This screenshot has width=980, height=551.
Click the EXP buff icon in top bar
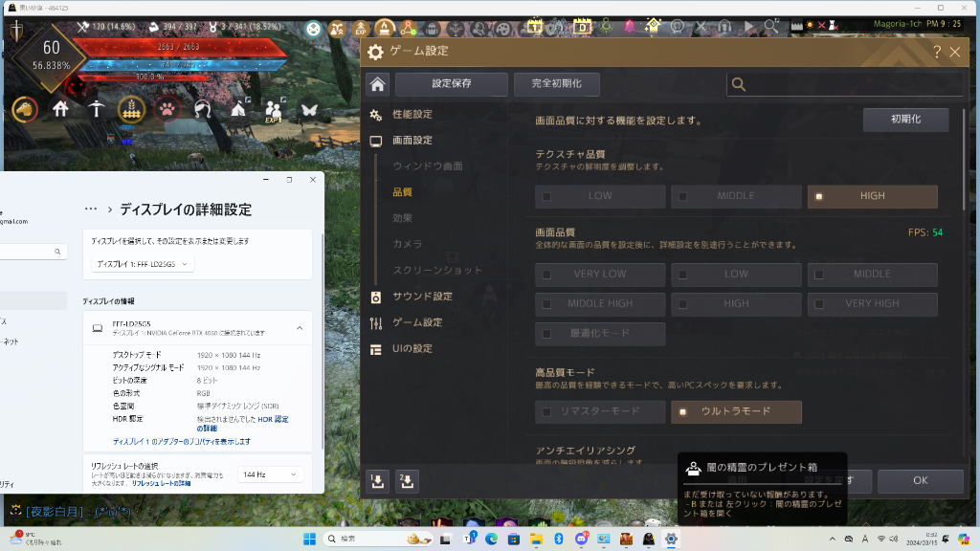[361, 28]
